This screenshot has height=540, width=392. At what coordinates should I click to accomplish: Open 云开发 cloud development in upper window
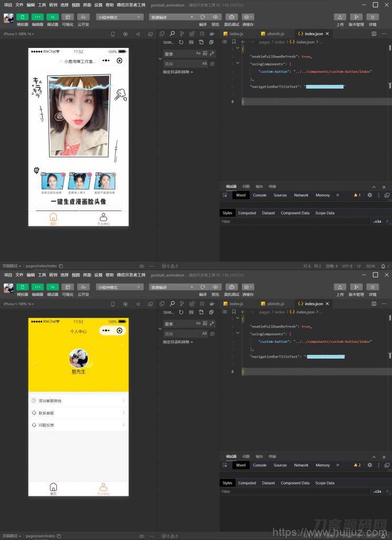click(x=83, y=17)
